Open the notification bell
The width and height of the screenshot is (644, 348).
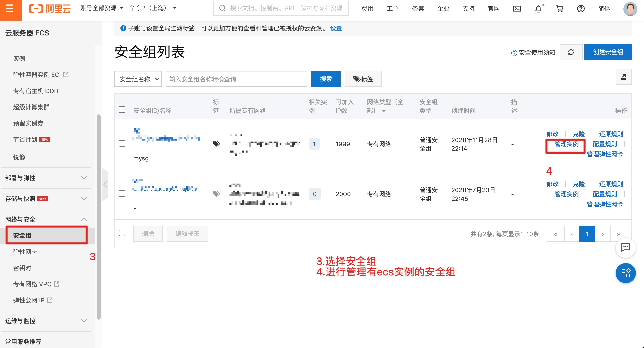pos(538,9)
